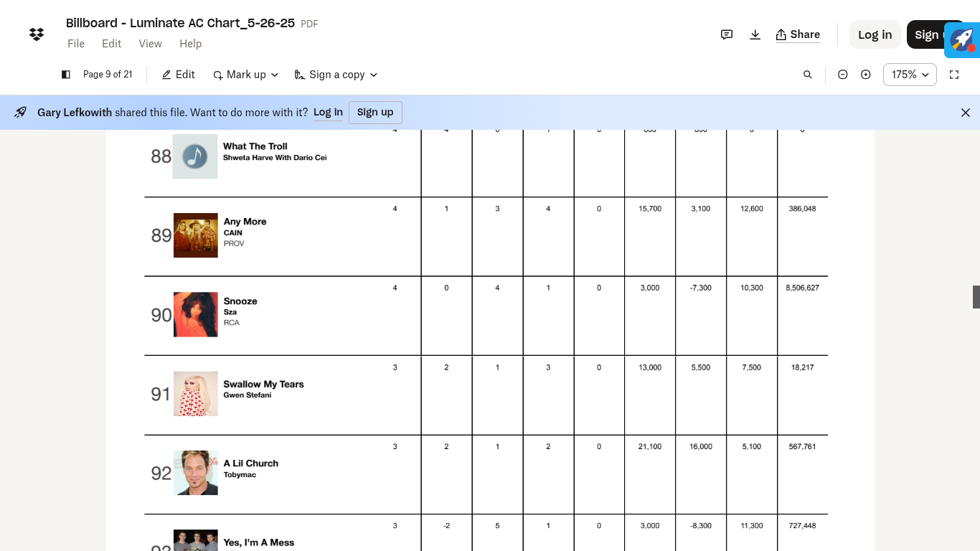This screenshot has height=551, width=980.
Task: Search within the document
Action: click(808, 75)
